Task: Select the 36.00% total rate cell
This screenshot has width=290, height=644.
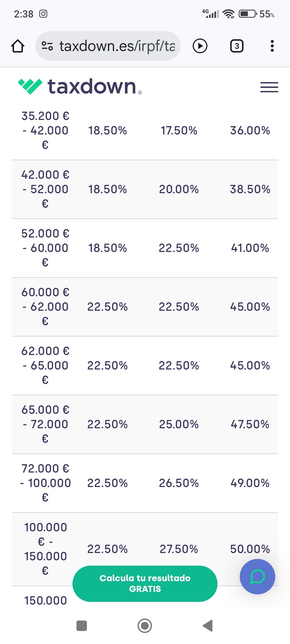Action: point(250,131)
